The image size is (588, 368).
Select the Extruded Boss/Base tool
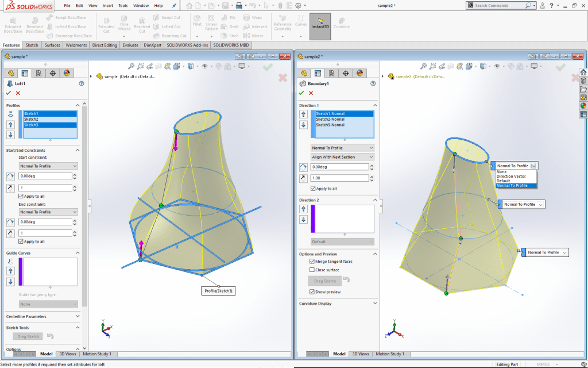(x=12, y=23)
